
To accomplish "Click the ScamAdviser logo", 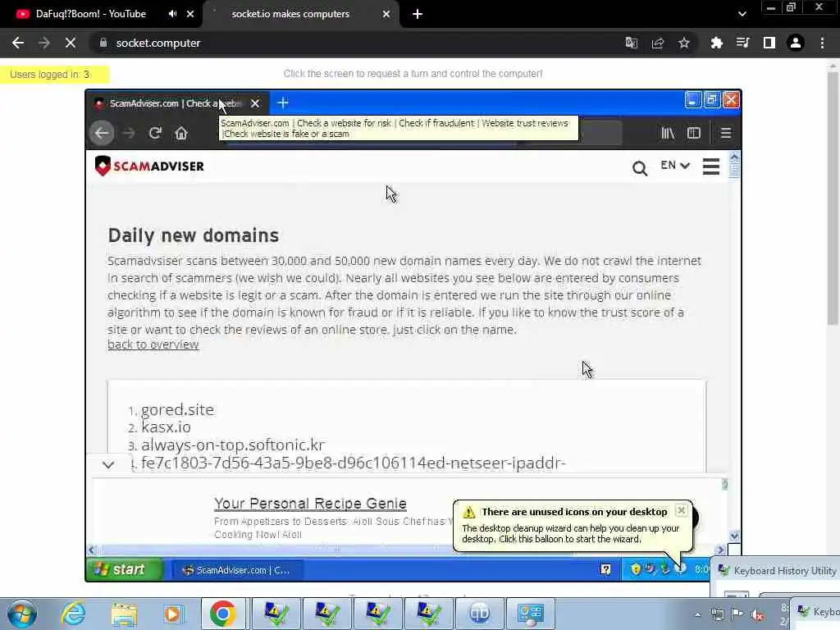I will click(149, 166).
